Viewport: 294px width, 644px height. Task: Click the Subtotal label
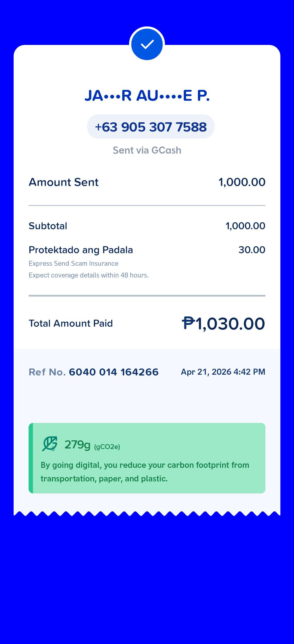coord(48,226)
